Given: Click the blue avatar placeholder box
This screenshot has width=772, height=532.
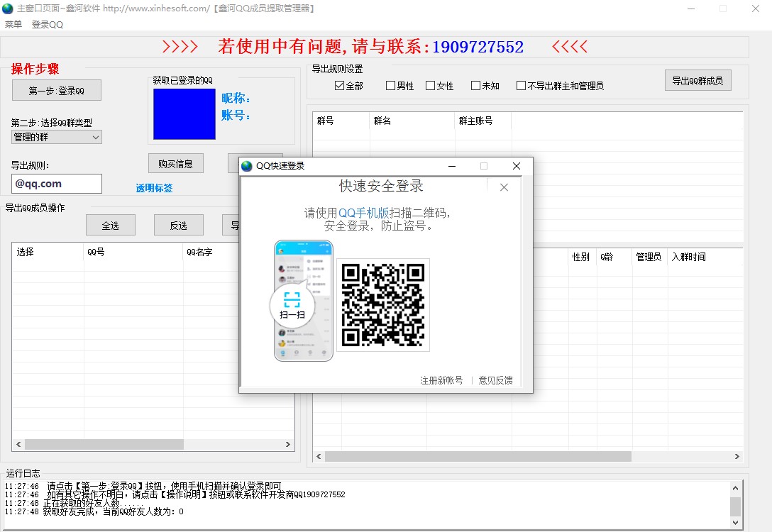Looking at the screenshot, I should (x=184, y=114).
